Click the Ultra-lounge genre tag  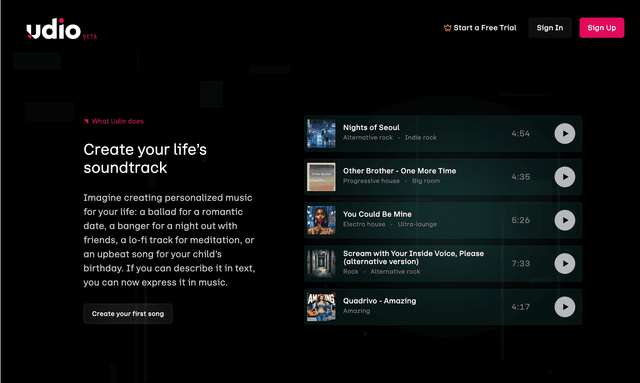[x=417, y=224]
